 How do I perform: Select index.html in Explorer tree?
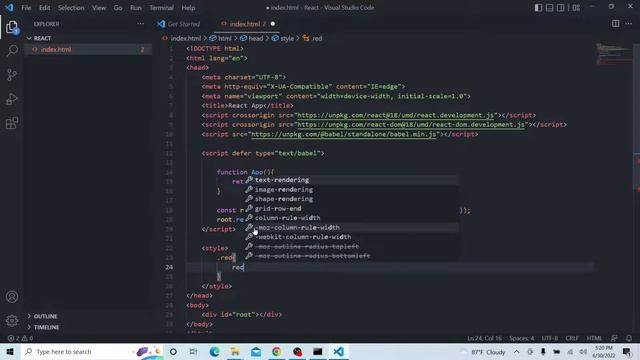coord(88,49)
